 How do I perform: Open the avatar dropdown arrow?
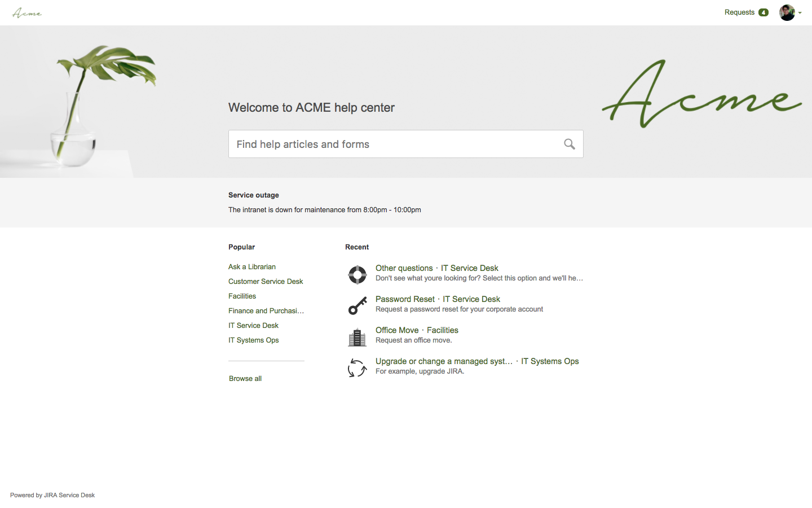[800, 13]
